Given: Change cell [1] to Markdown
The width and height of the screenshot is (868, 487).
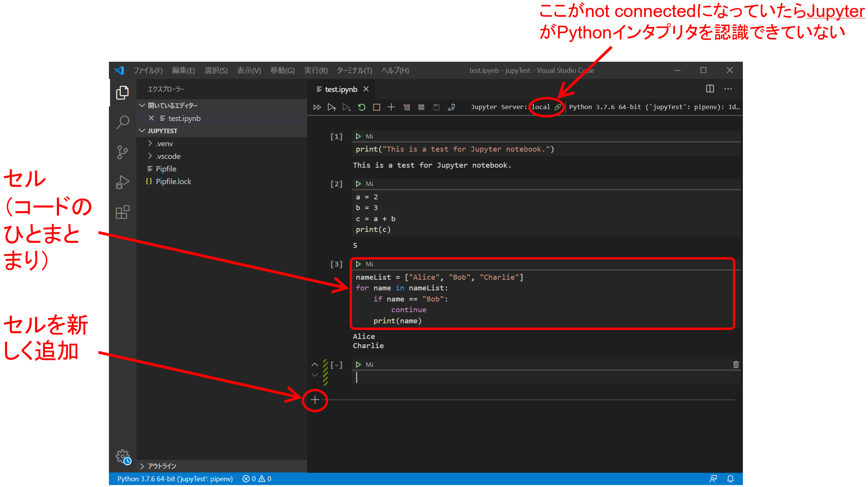Looking at the screenshot, I should [369, 136].
